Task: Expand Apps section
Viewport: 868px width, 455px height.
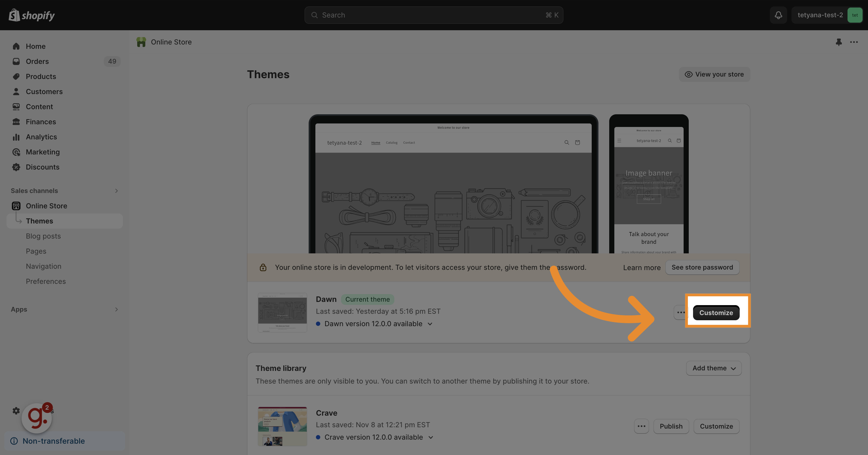Action: pyautogui.click(x=116, y=309)
